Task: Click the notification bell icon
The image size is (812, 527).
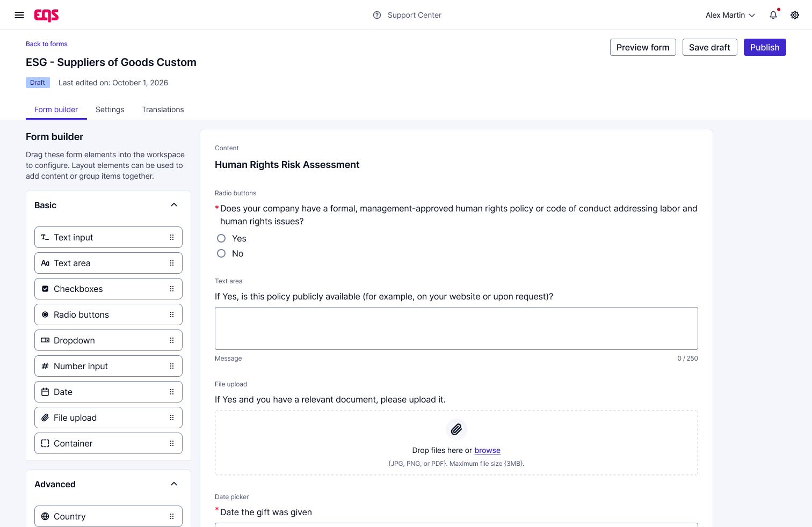Action: tap(773, 15)
